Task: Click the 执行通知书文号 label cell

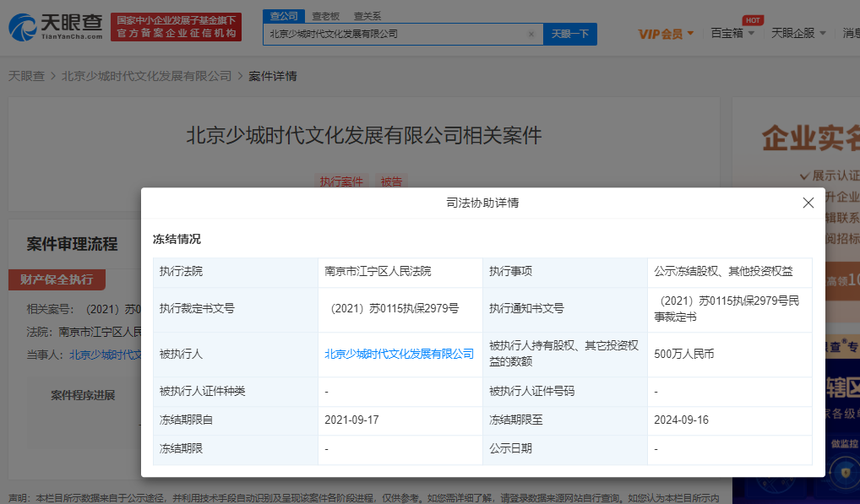Action: [565, 310]
